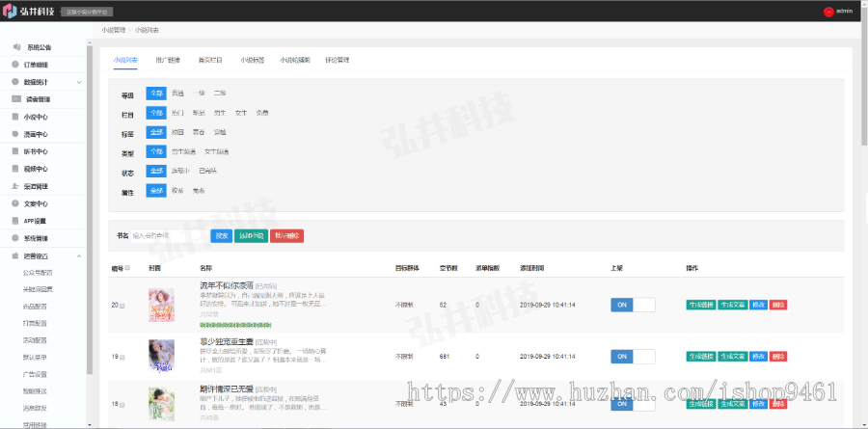
Task: Click the icon beside 读者管理
Action: pyautogui.click(x=16, y=99)
